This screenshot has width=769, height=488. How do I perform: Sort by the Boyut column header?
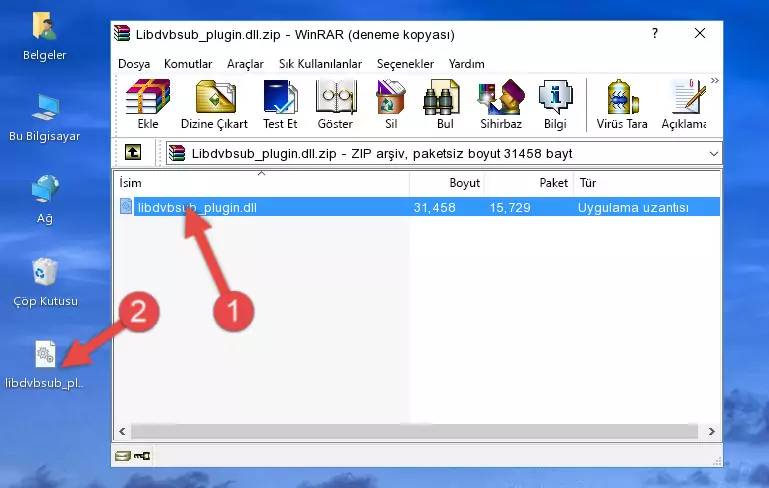coord(447,183)
